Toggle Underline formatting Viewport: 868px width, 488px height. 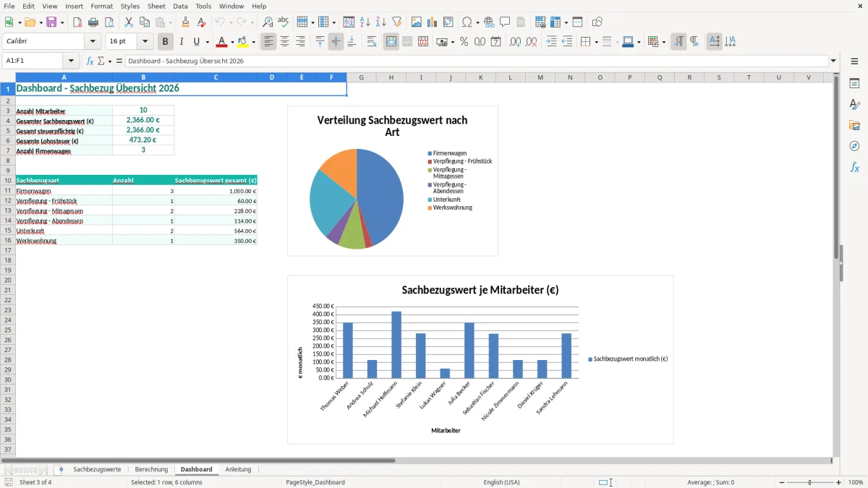(x=197, y=42)
